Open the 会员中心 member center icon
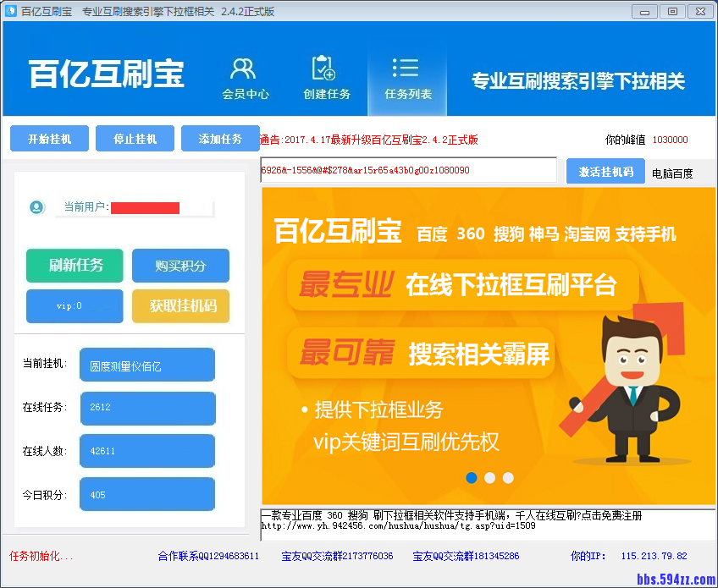The width and height of the screenshot is (718, 588). 245,78
